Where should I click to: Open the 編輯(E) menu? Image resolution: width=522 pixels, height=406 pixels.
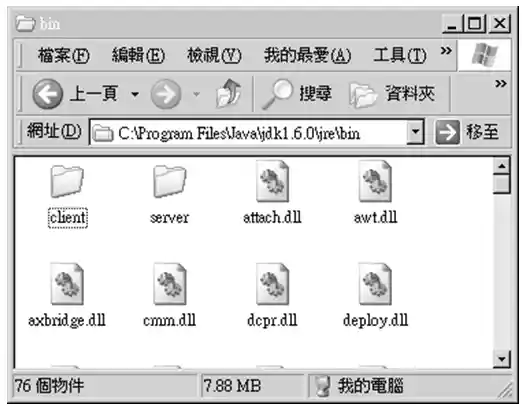[138, 55]
